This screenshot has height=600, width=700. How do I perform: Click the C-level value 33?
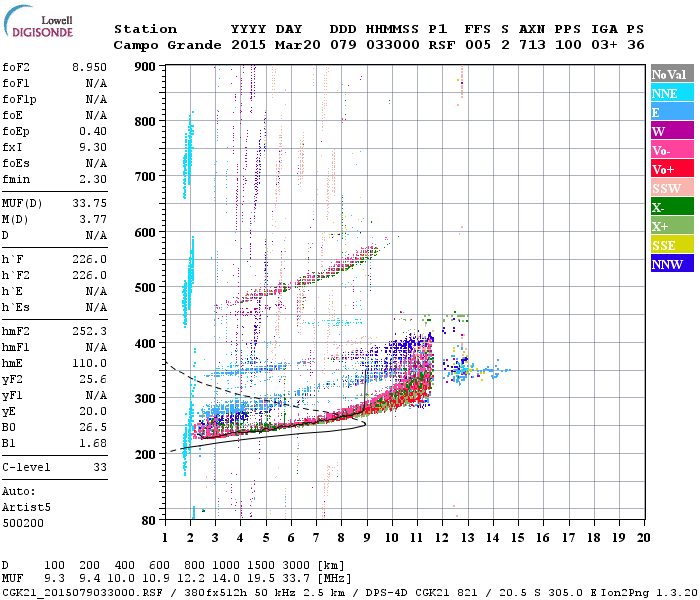(x=100, y=467)
